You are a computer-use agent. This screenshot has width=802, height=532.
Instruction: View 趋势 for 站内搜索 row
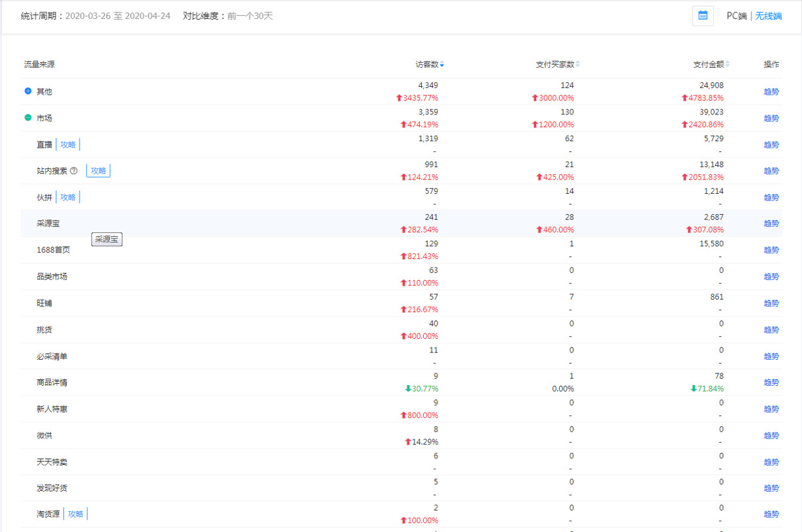point(771,171)
